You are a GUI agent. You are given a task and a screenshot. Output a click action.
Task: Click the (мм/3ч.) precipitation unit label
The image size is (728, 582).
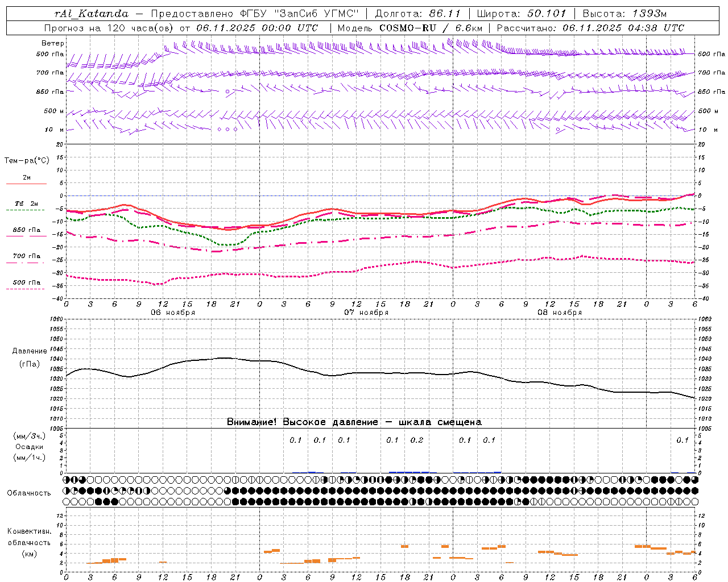29,436
